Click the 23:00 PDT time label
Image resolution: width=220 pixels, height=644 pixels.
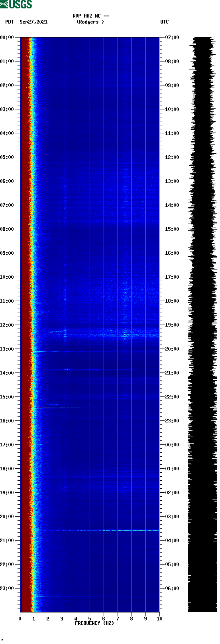coord(7,589)
